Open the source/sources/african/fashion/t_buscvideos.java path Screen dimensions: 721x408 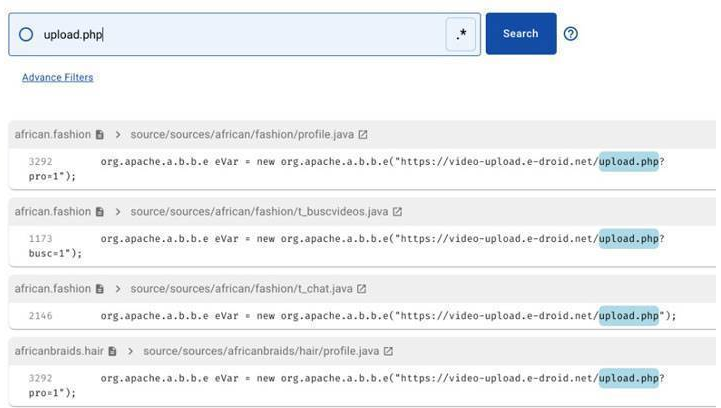pyautogui.click(x=259, y=212)
